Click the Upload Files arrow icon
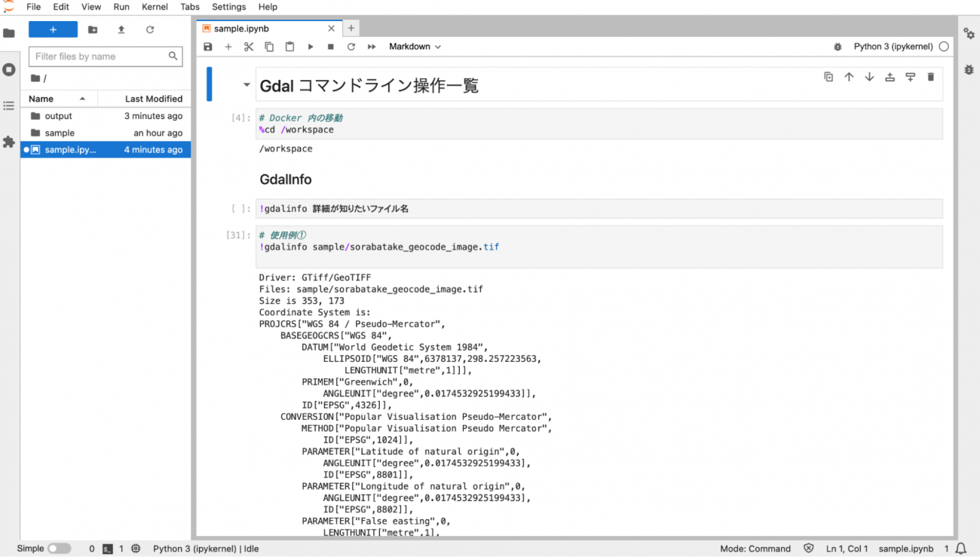This screenshot has height=557, width=980. [121, 29]
